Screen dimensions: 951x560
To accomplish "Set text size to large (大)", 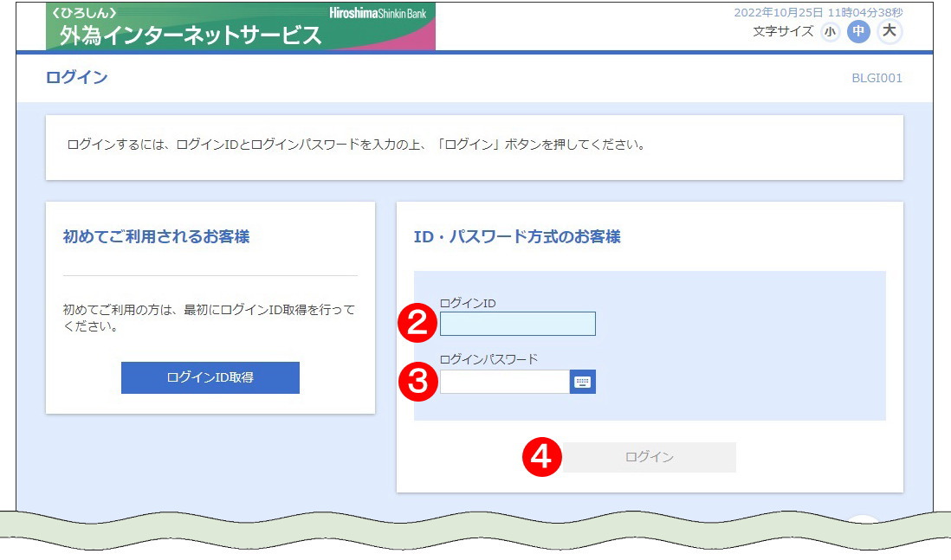I will point(889,32).
